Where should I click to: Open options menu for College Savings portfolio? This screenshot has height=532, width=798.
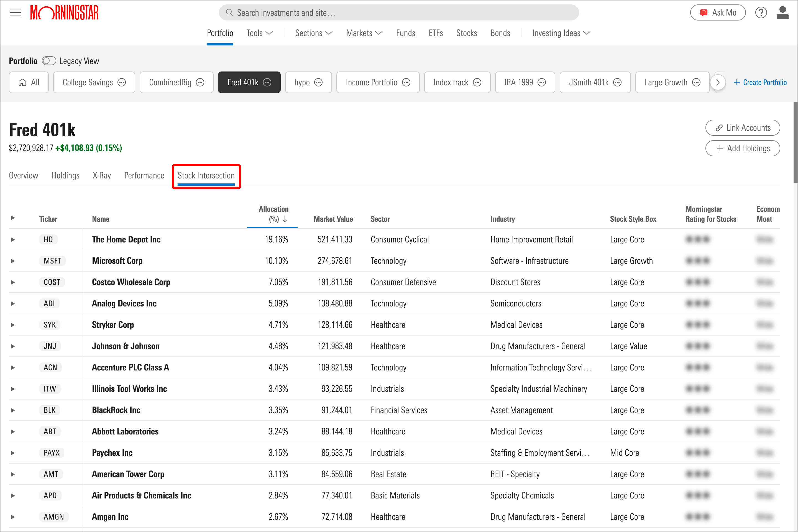point(121,83)
